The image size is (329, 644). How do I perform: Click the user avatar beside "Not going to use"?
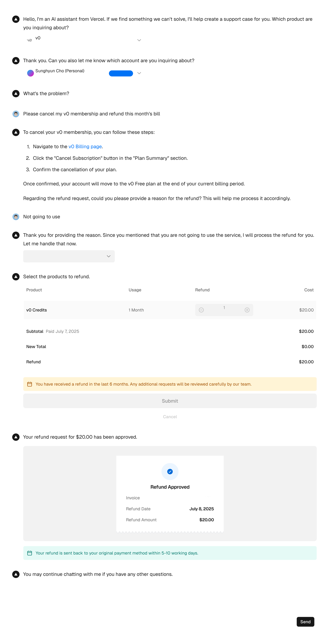(x=16, y=217)
